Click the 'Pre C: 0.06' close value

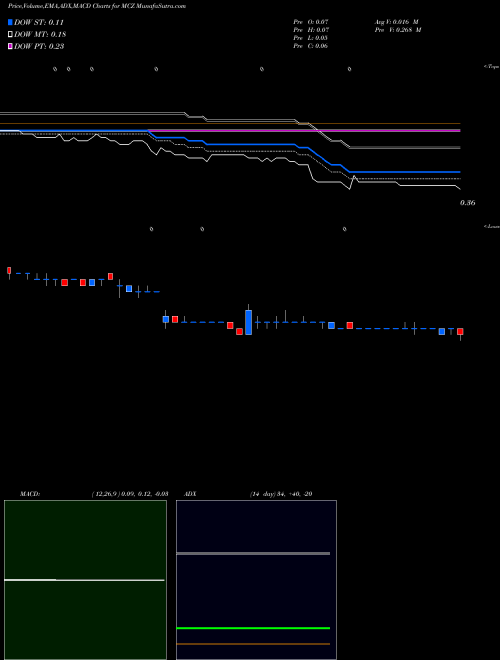(x=311, y=46)
